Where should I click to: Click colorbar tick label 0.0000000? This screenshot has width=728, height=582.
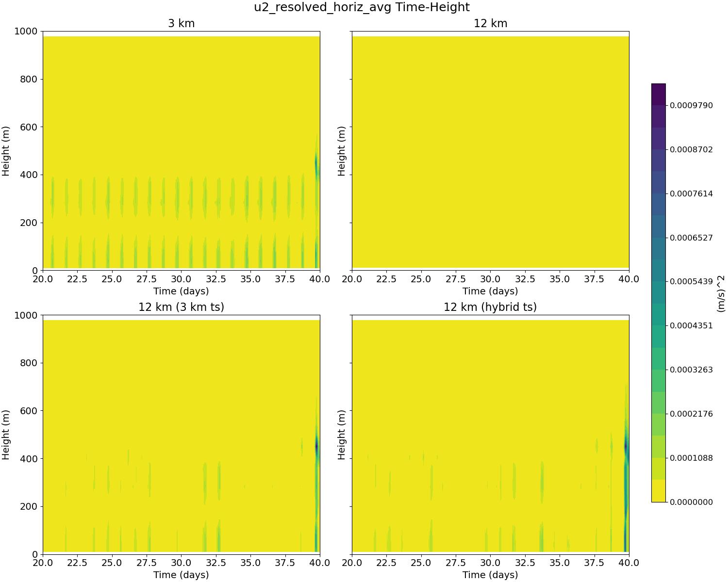pos(691,502)
